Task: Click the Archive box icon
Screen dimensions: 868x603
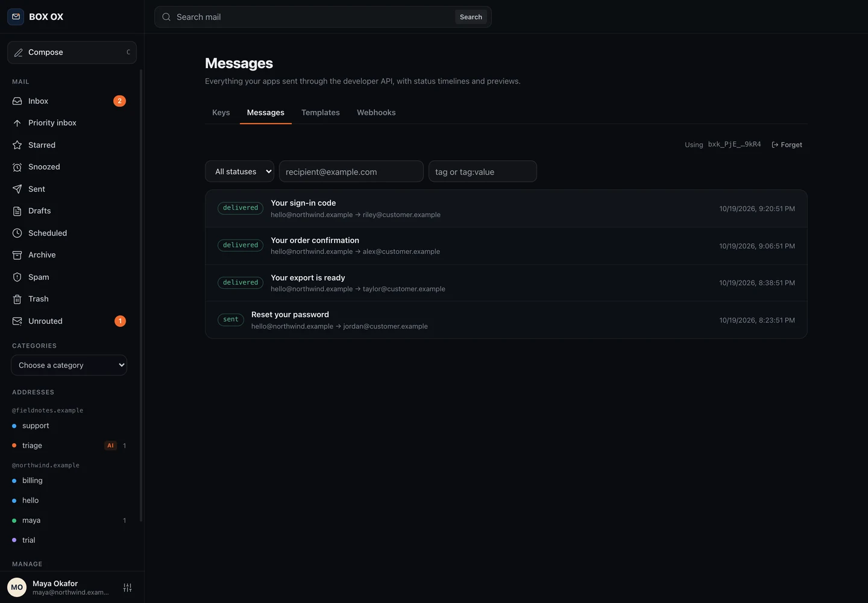Action: click(x=17, y=255)
